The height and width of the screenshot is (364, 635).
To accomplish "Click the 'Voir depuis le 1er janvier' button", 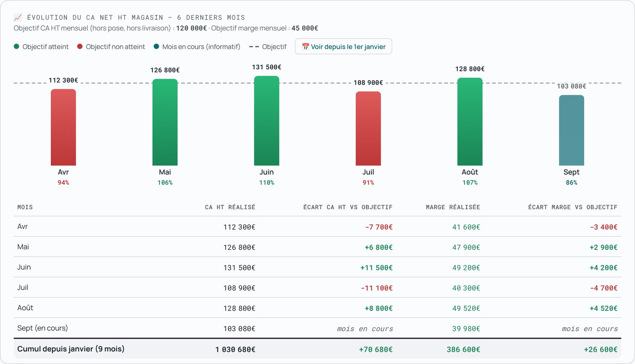I will coord(343,46).
